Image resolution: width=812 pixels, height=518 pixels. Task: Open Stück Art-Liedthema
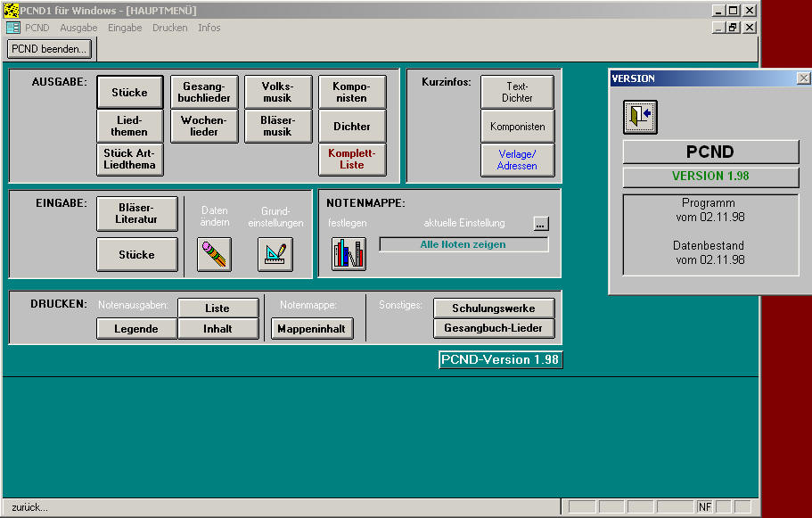[x=129, y=159]
